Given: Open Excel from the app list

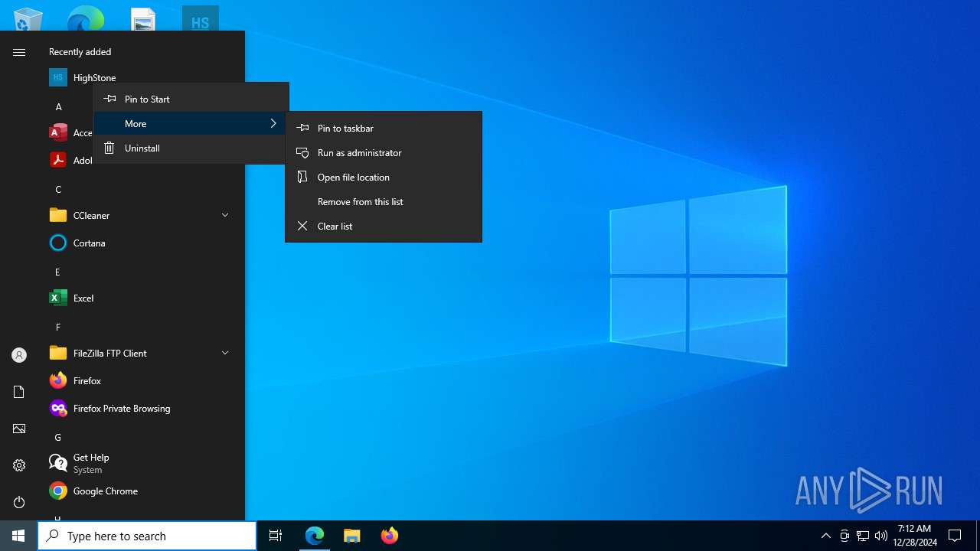Looking at the screenshot, I should coord(141,298).
